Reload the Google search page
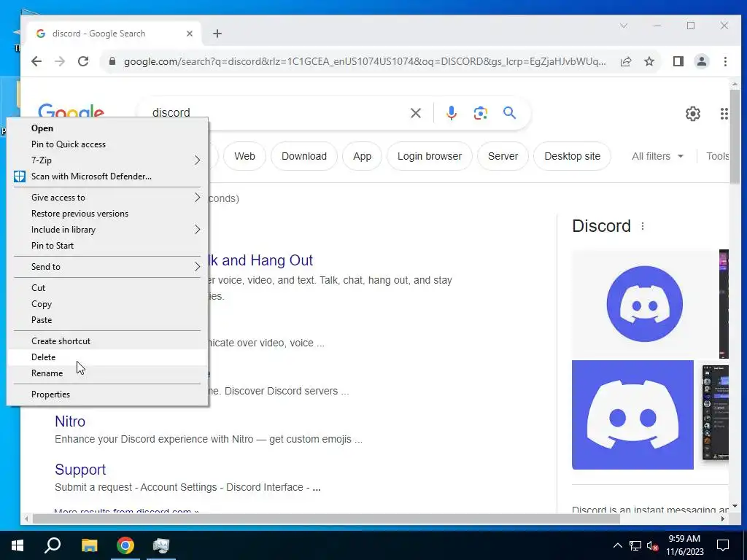Screen dimensions: 747x560 click(x=83, y=61)
